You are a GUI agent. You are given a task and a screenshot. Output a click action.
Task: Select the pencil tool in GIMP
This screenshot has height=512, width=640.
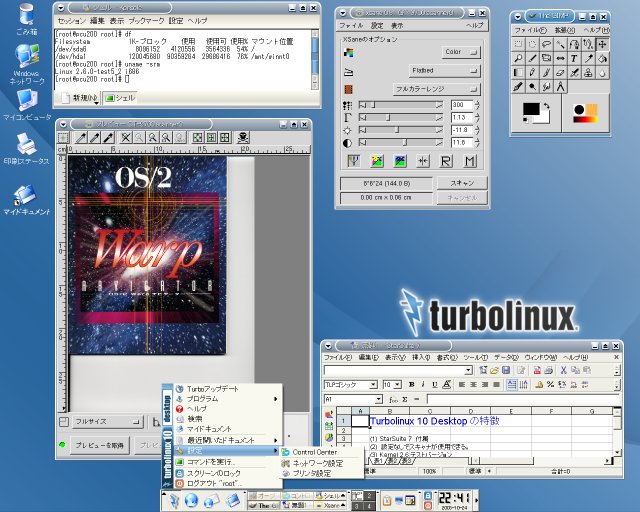532,73
